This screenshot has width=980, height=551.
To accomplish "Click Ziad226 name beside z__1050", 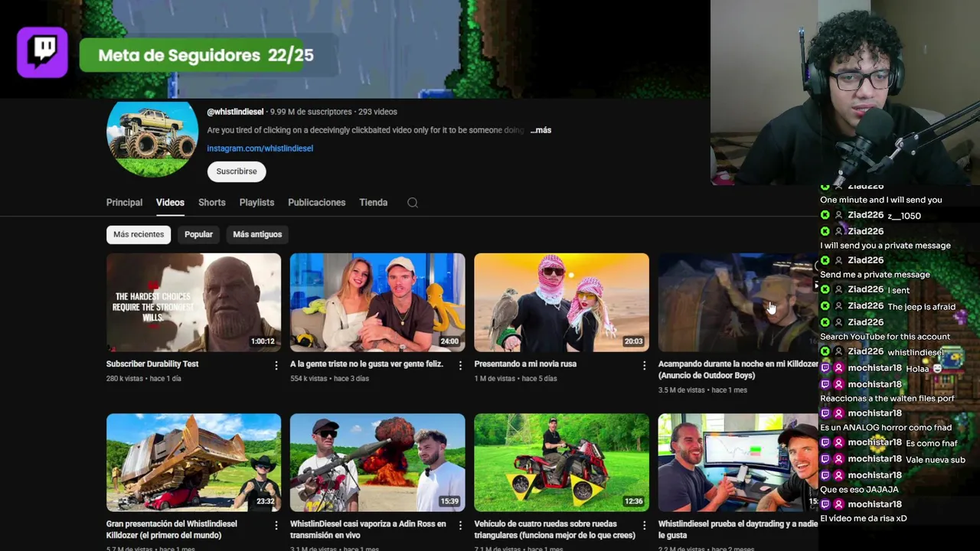I will point(865,216).
